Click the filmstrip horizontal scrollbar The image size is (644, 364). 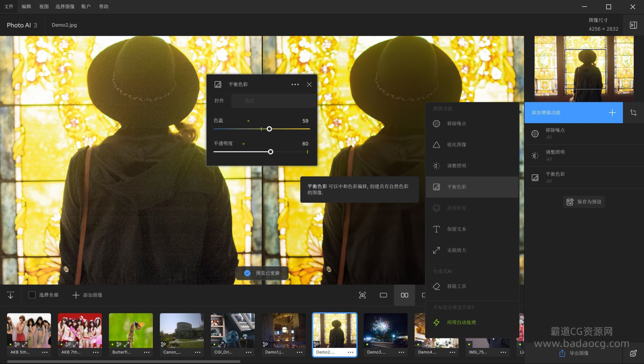click(124, 362)
